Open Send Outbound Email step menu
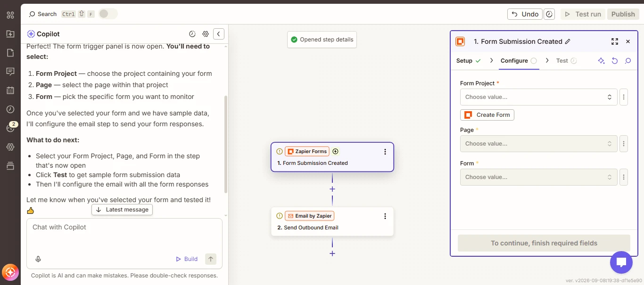Viewport: 644px width, 285px height. [x=385, y=216]
